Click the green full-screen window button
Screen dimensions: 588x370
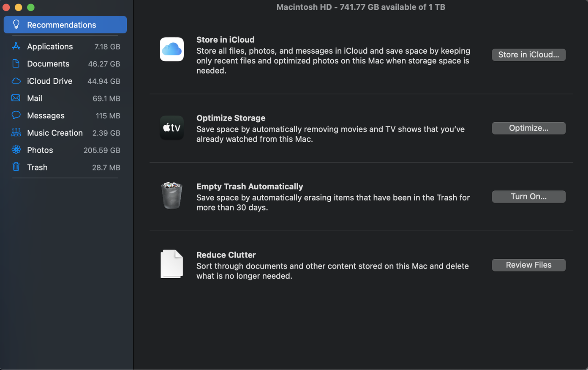click(31, 7)
